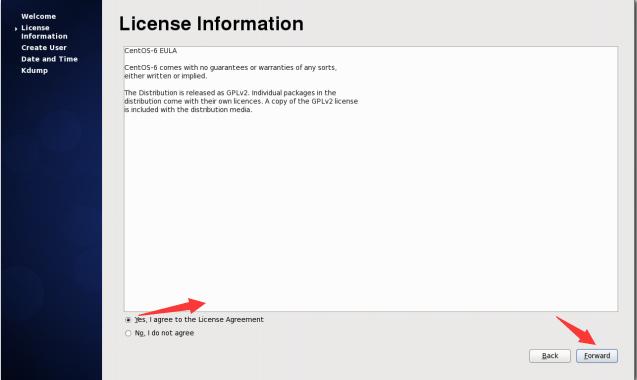Click the line starting 'The Distribution is released as GPLv2'
Image resolution: width=637 pixels, height=380 pixels.
[230, 93]
